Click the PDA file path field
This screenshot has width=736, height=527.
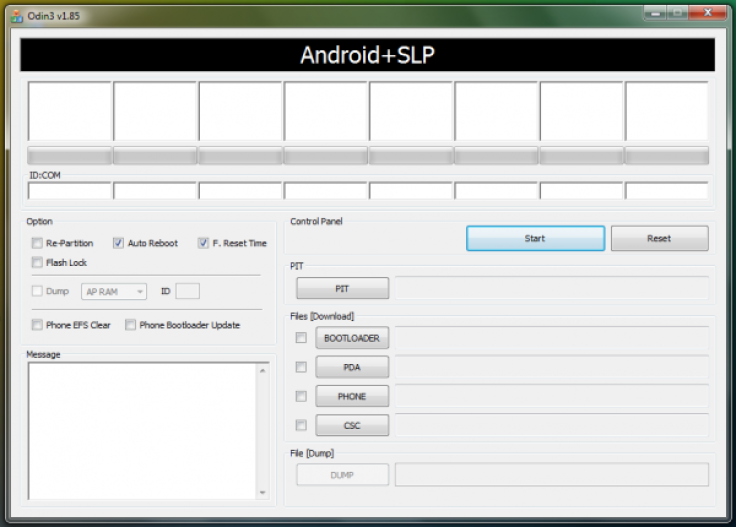(552, 367)
